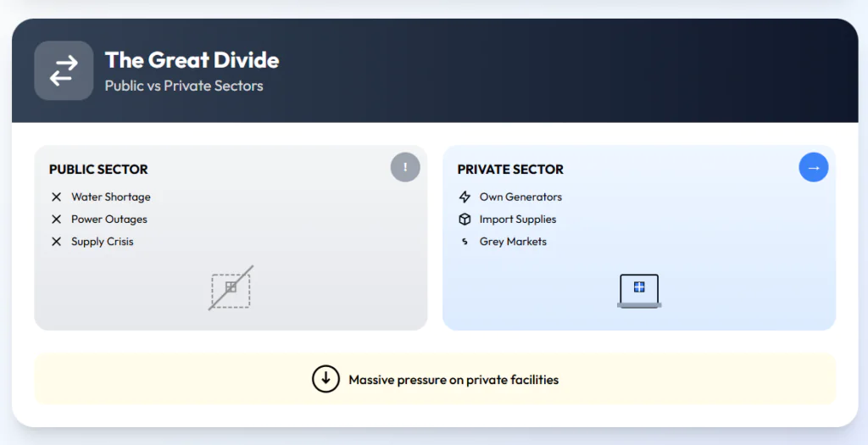The height and width of the screenshot is (445, 868).
Task: Click the box icon beside Import Supplies
Action: [x=465, y=220]
